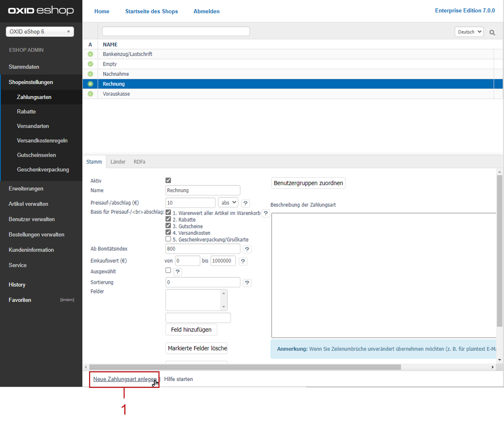
Task: Click Benutzergruppen zuordnen button
Action: point(308,183)
